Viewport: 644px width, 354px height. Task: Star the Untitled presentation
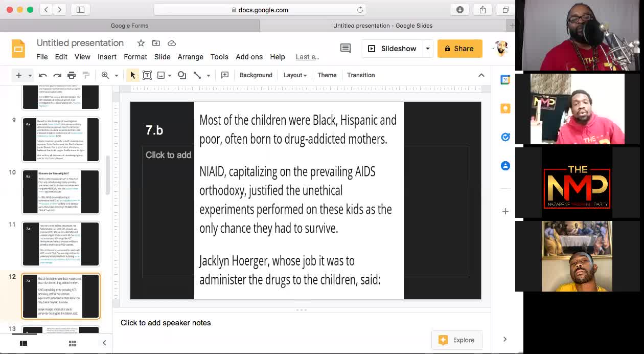[141, 43]
